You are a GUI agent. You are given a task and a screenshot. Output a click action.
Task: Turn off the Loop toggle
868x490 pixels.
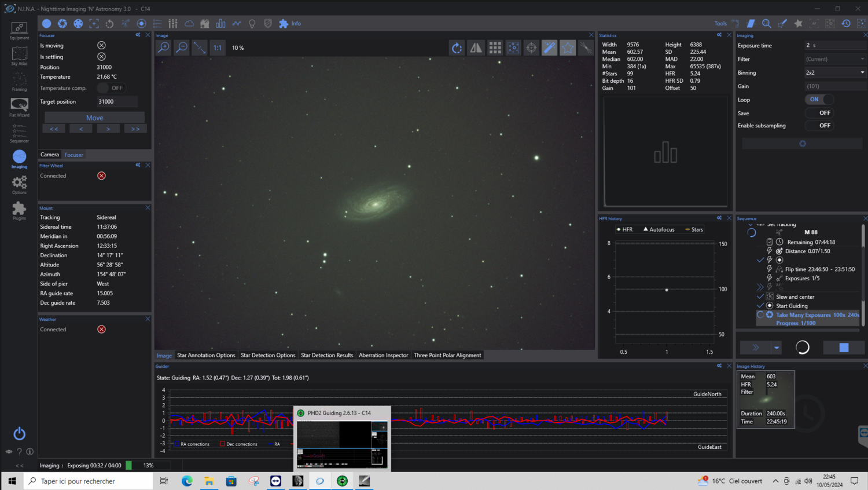819,100
